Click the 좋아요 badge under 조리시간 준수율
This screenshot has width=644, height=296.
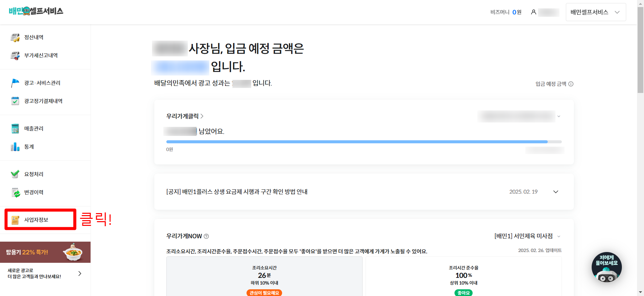(464, 293)
